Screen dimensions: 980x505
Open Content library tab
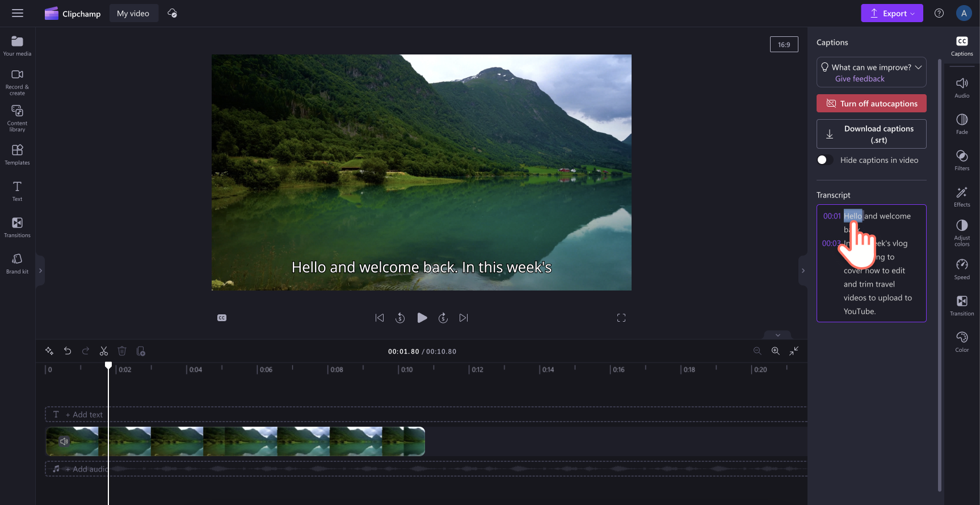click(17, 119)
